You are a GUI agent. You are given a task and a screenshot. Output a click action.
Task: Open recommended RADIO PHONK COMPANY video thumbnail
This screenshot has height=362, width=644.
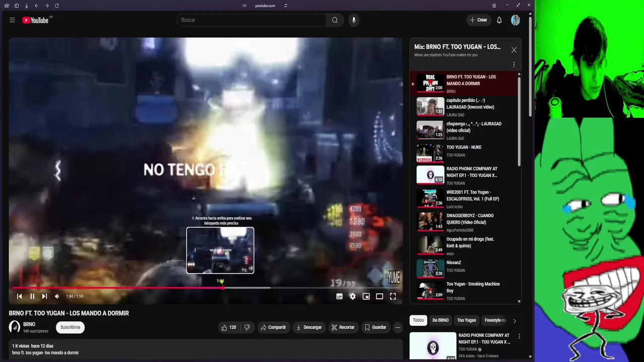(x=433, y=346)
